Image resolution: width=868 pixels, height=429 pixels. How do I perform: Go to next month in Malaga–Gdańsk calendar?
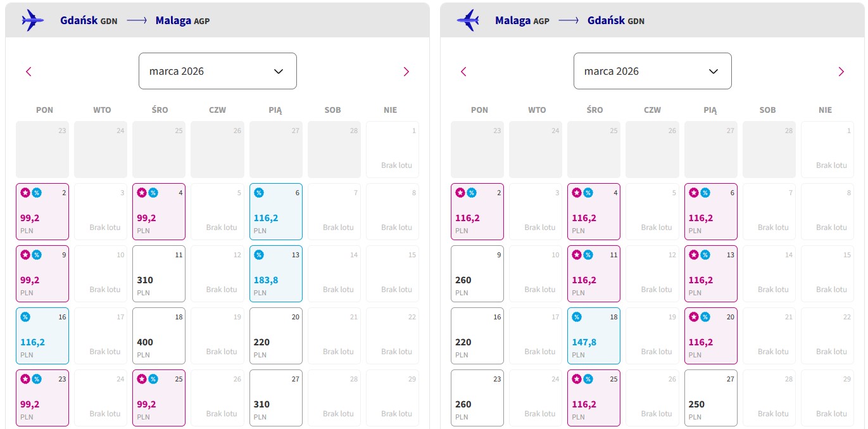tap(841, 72)
